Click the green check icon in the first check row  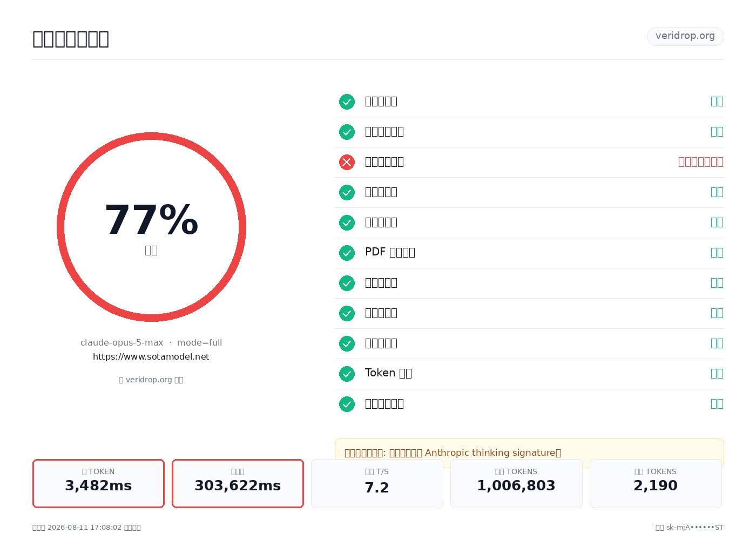[347, 102]
